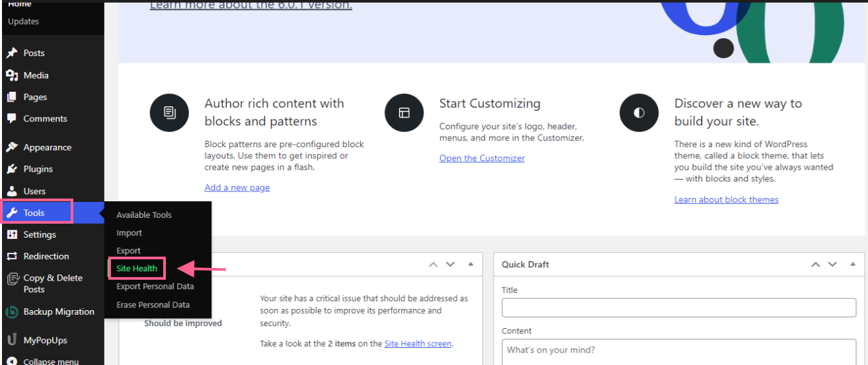Image resolution: width=868 pixels, height=365 pixels.
Task: Click the Posts pushpin icon
Action: click(x=12, y=53)
